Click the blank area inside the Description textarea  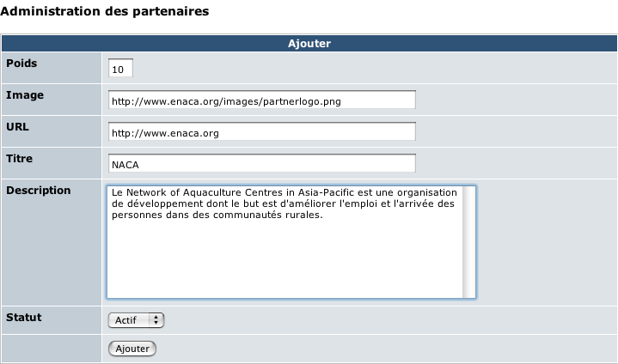pos(285,260)
